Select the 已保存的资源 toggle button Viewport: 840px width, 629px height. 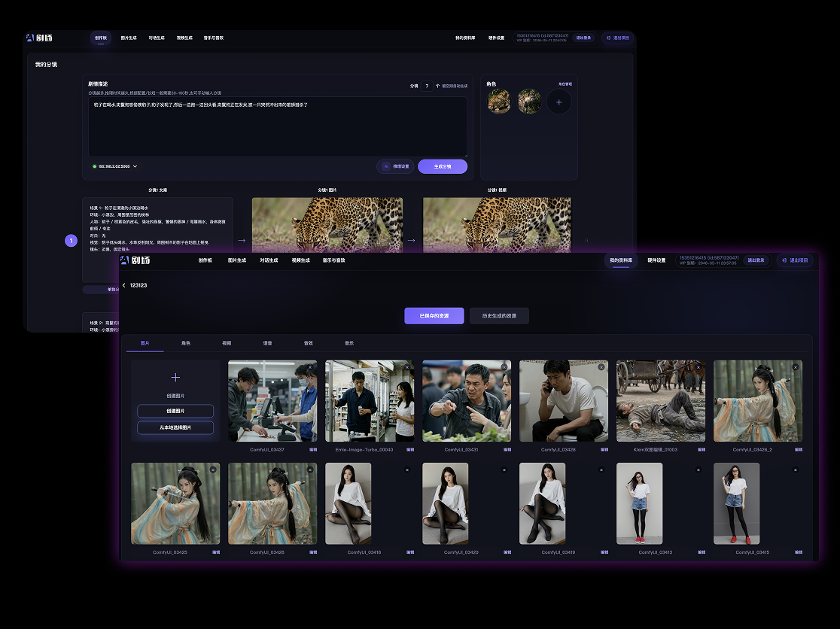[x=434, y=316]
